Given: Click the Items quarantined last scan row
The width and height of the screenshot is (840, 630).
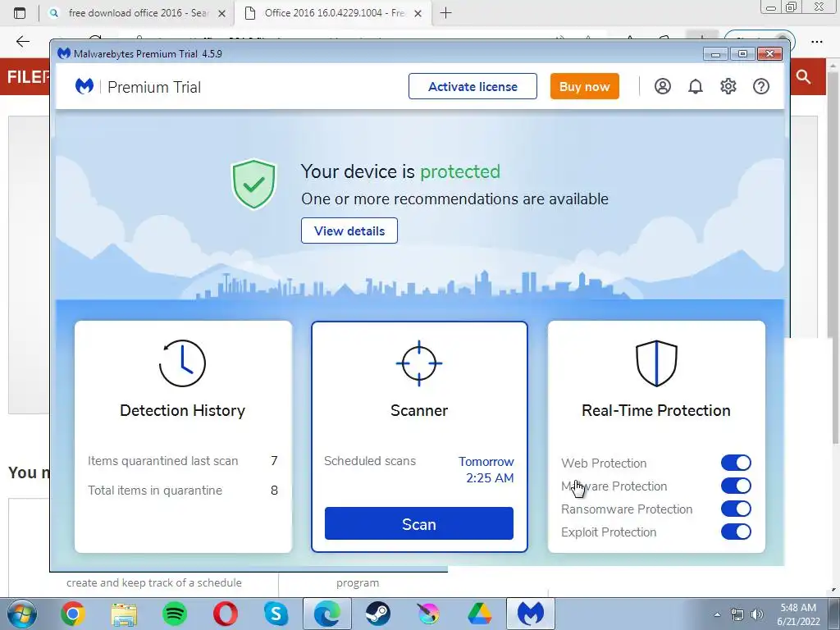Looking at the screenshot, I should click(183, 461).
